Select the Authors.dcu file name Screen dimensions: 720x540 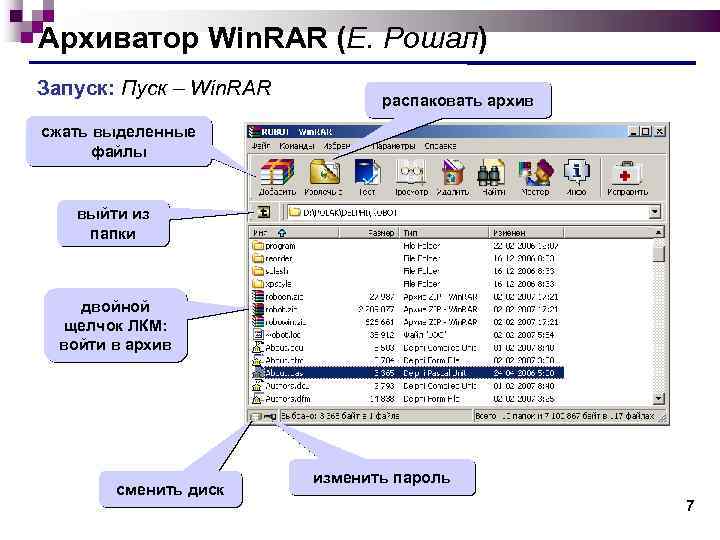pos(287,386)
